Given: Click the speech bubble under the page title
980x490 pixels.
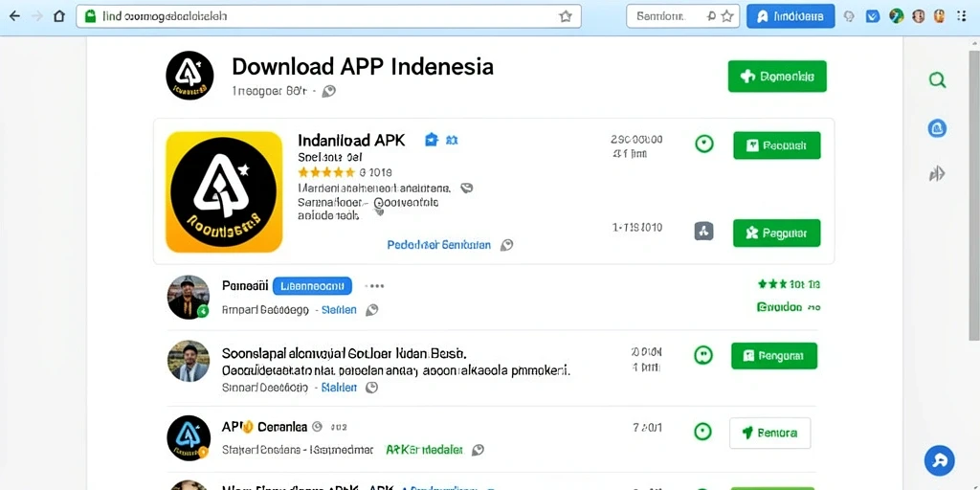Looking at the screenshot, I should [329, 91].
